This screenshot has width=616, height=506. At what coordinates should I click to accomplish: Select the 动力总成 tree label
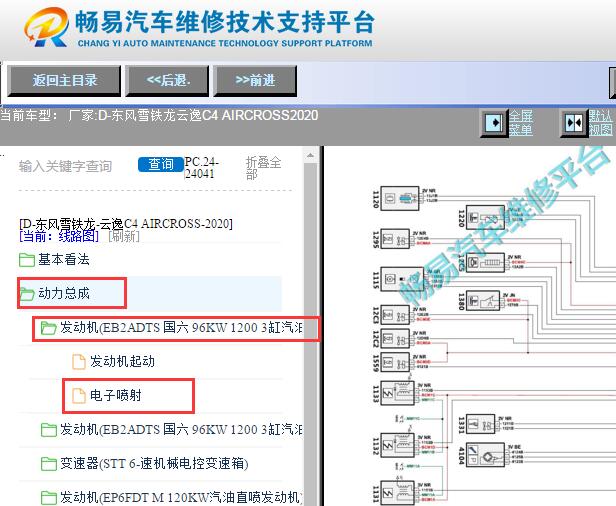[x=64, y=293]
